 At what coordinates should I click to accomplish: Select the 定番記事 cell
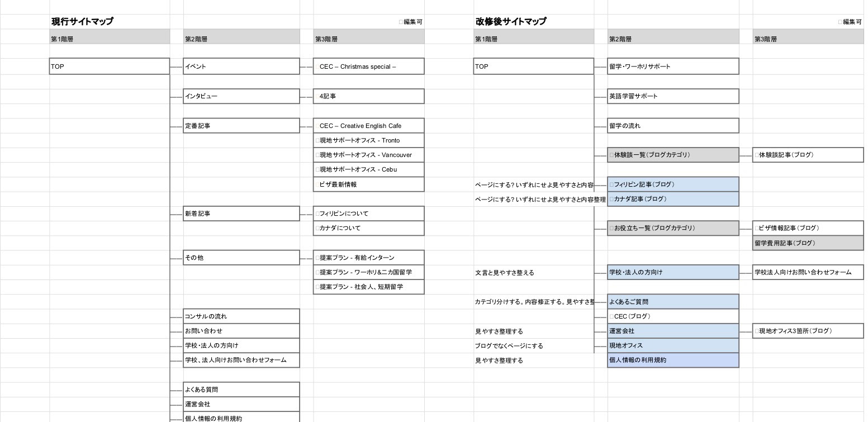point(241,126)
